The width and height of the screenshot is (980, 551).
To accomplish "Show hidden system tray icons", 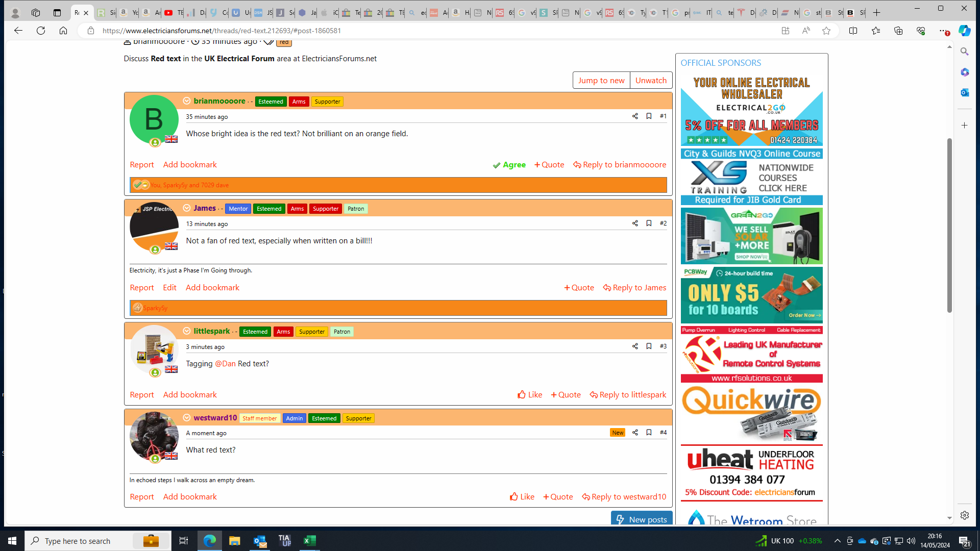I will [837, 541].
